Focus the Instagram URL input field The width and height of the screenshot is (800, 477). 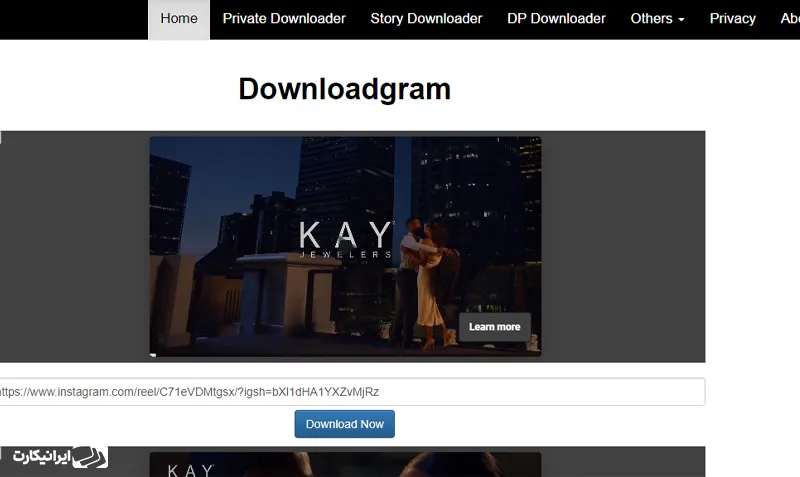(x=351, y=392)
